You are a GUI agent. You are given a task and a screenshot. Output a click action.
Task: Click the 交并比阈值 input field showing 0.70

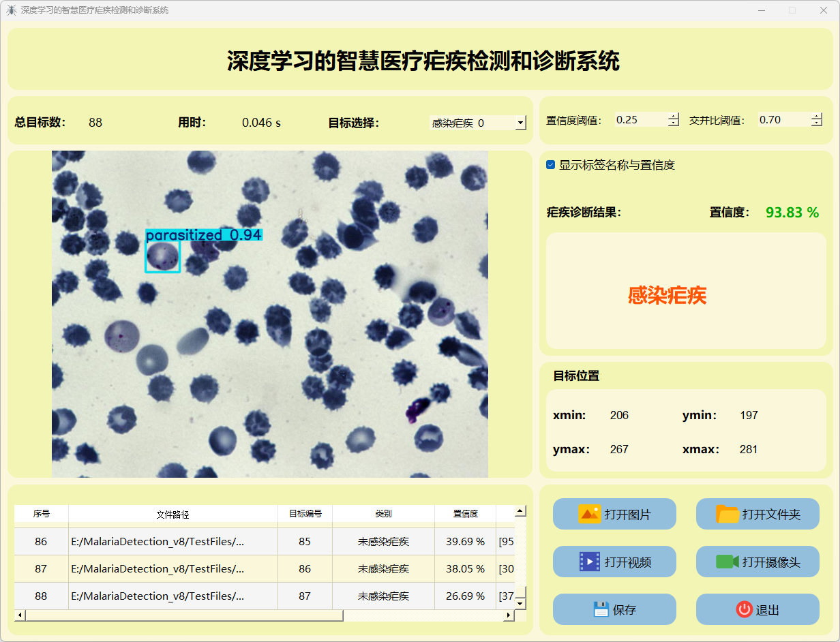783,120
